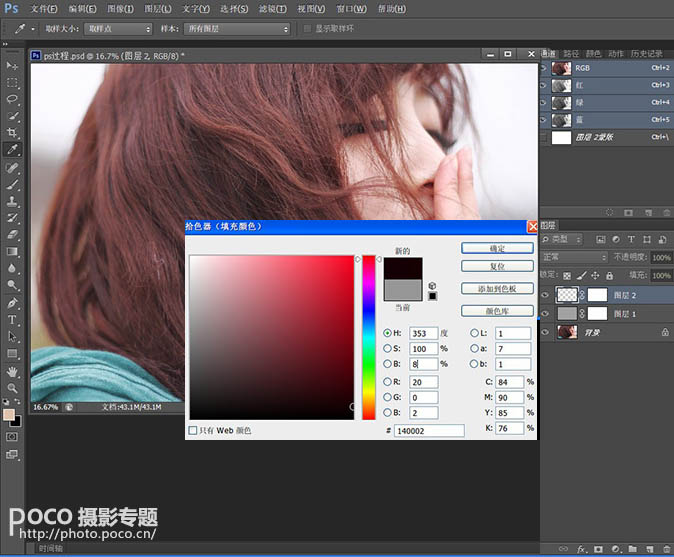The width and height of the screenshot is (674, 557).
Task: Switch to the 历史记录 panel tab
Action: click(648, 53)
